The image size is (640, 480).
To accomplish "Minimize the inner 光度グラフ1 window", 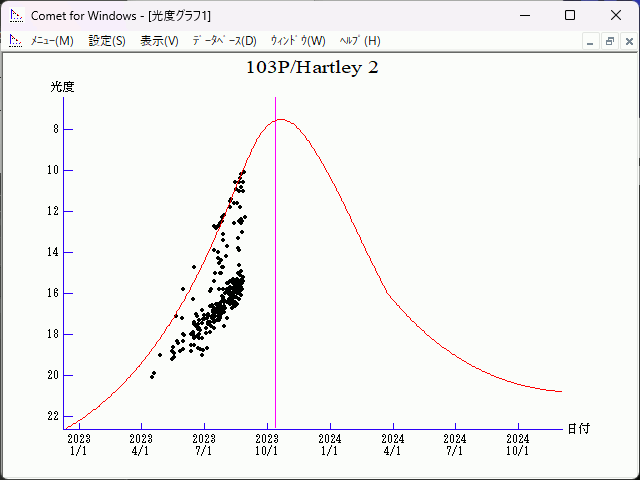I will (590, 42).
